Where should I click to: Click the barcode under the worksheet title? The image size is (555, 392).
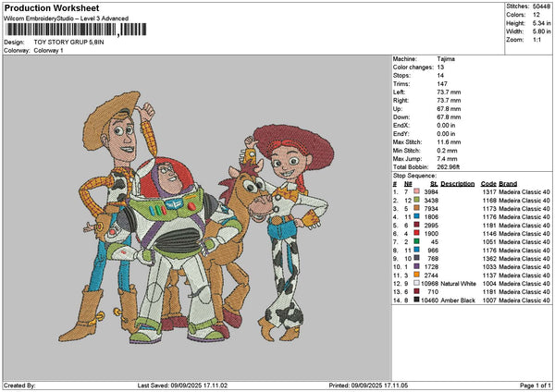[76, 30]
